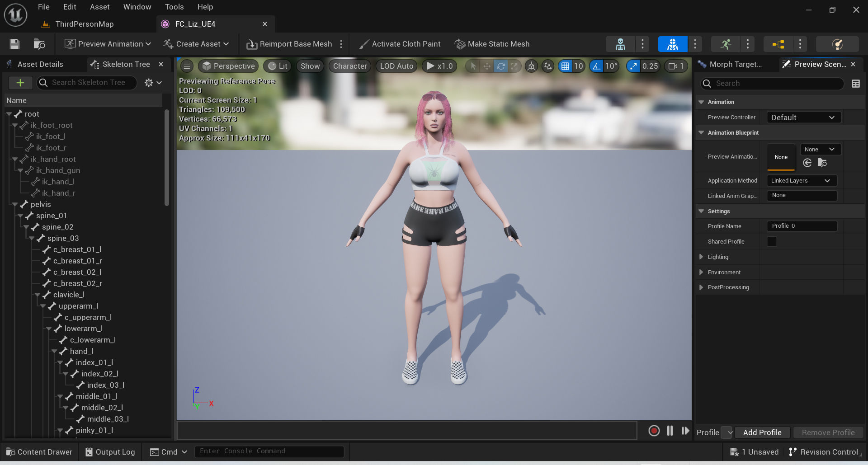This screenshot has width=868, height=465.
Task: Click the Record animation button
Action: (654, 431)
